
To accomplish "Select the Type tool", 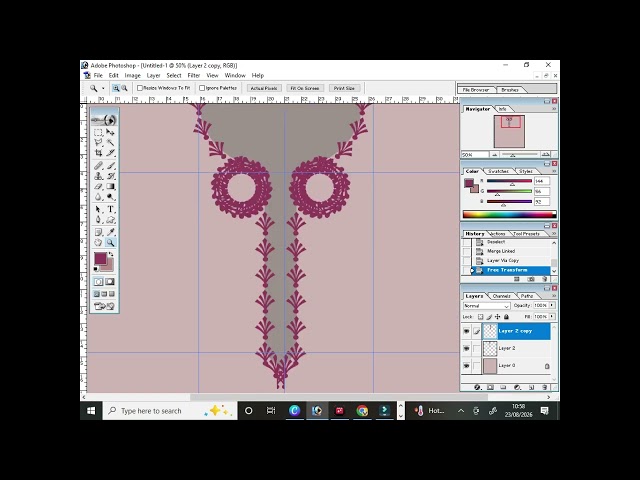I will (x=110, y=209).
